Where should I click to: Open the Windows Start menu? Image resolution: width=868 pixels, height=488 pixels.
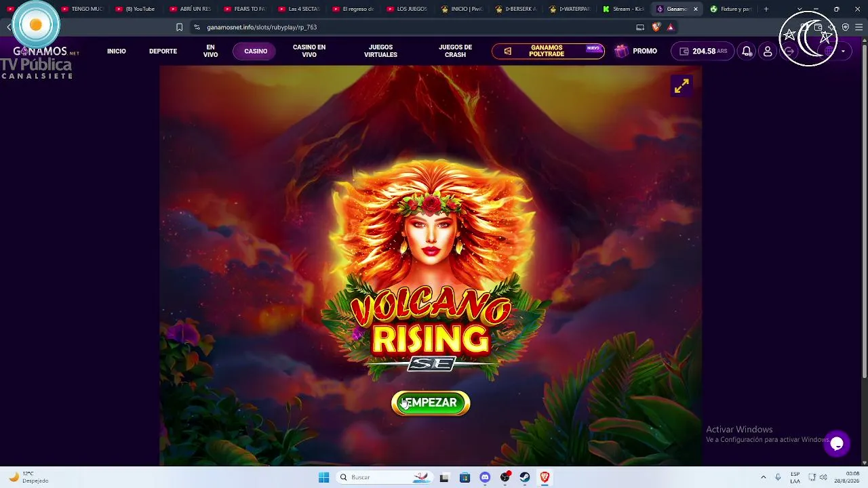click(x=323, y=477)
